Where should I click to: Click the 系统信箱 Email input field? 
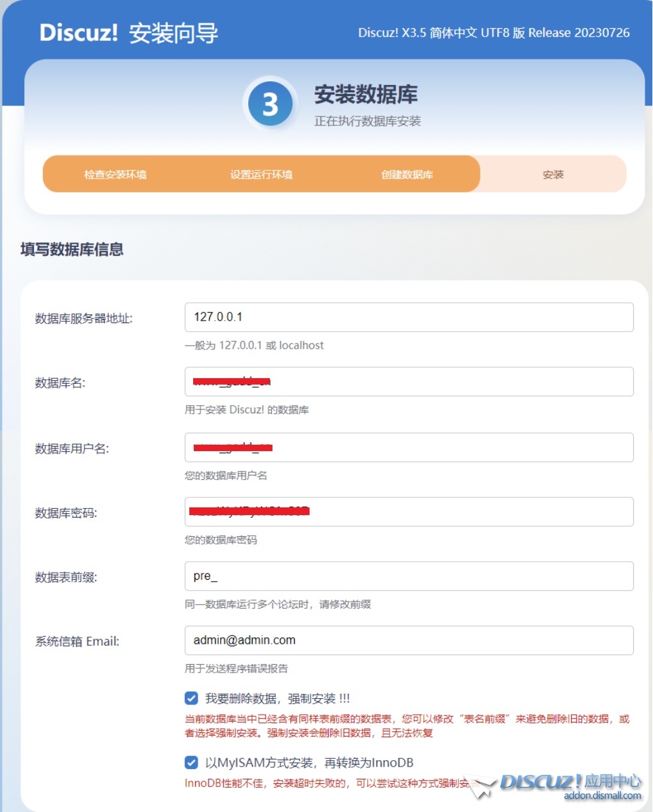click(409, 641)
